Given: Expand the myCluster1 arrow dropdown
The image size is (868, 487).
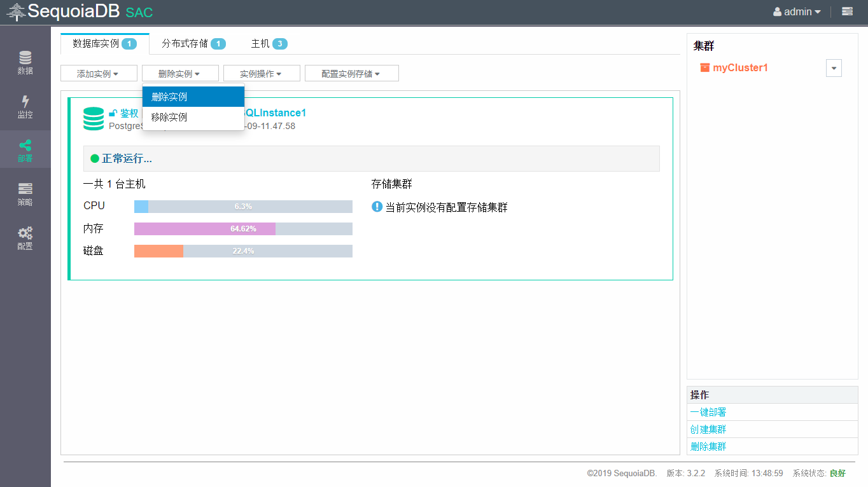Looking at the screenshot, I should (834, 68).
